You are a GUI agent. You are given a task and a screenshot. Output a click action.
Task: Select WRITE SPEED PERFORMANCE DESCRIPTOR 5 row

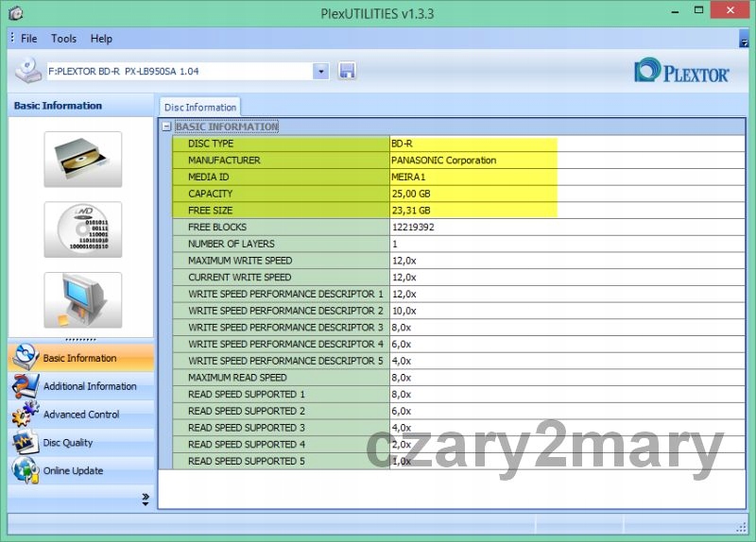coord(458,361)
